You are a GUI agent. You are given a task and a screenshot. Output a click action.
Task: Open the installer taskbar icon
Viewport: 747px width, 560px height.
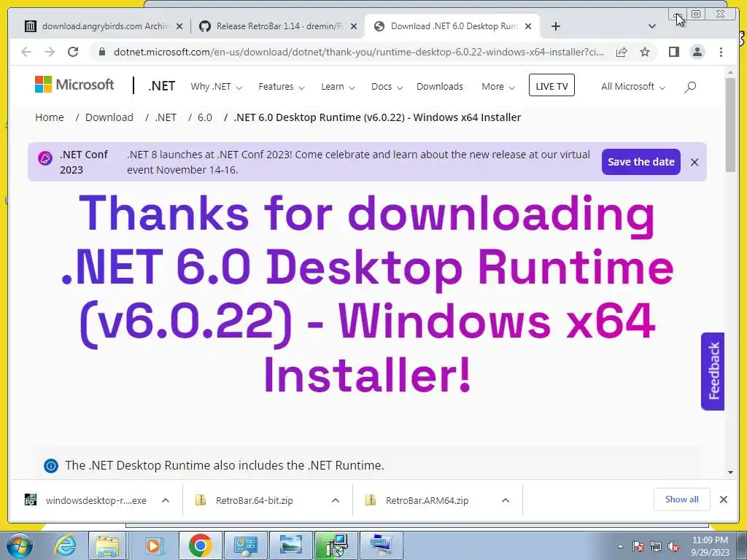coord(336,545)
